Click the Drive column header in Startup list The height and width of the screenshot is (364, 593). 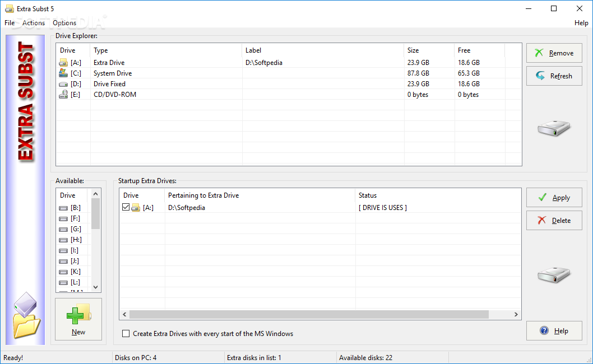(x=142, y=195)
